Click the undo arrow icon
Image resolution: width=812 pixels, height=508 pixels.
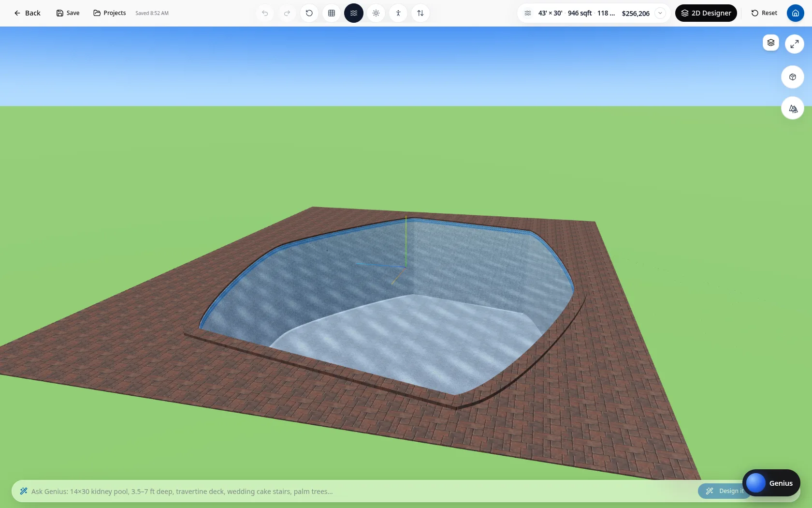point(265,13)
